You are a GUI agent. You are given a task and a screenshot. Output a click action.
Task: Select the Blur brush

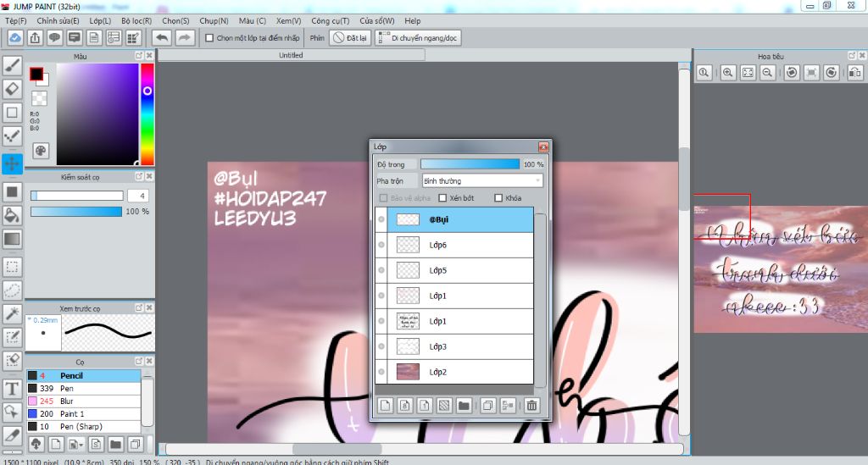(84, 401)
